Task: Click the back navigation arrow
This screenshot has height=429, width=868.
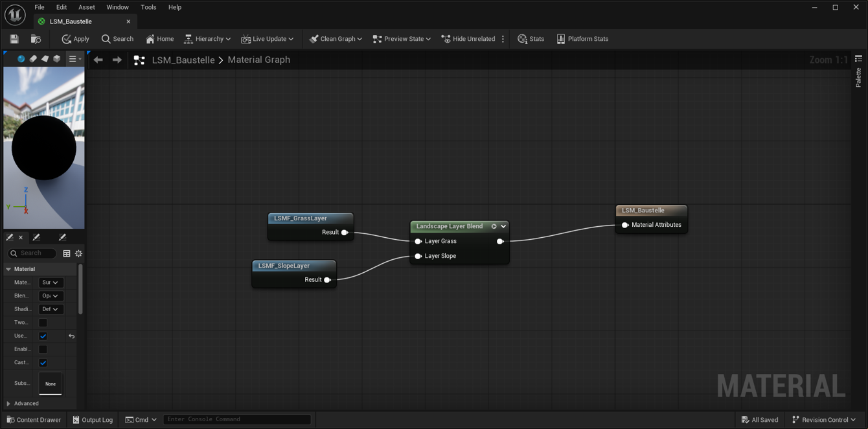Action: 98,60
